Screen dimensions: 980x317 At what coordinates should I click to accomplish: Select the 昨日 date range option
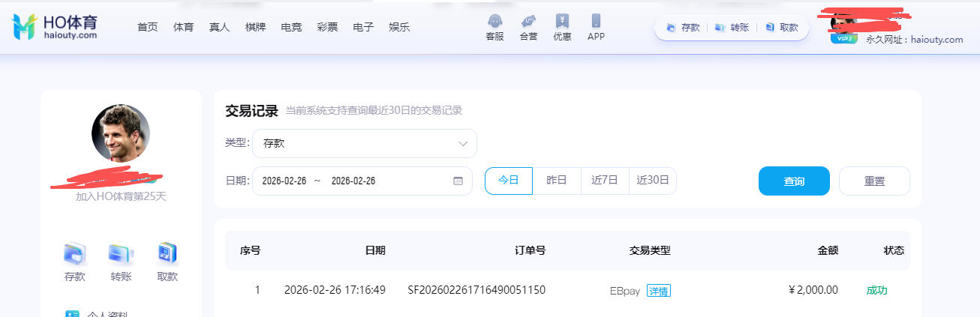click(x=556, y=181)
